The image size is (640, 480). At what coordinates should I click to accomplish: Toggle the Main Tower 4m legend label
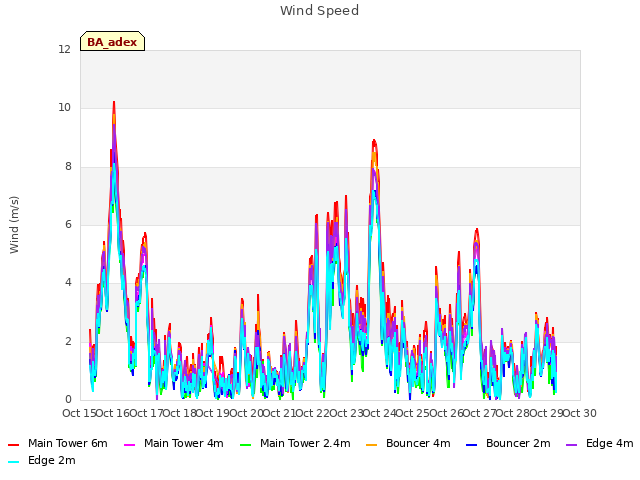coord(184,443)
